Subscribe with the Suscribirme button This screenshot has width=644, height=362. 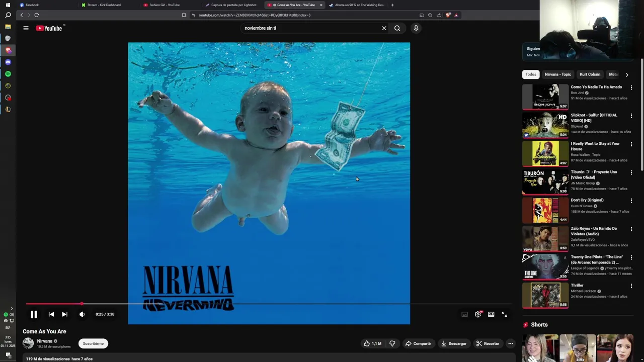click(93, 343)
